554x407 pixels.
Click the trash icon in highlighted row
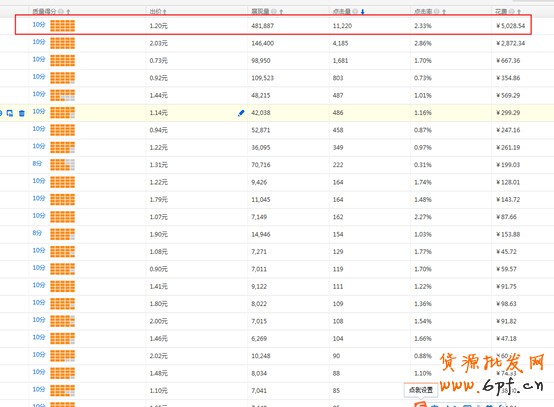[x=22, y=113]
